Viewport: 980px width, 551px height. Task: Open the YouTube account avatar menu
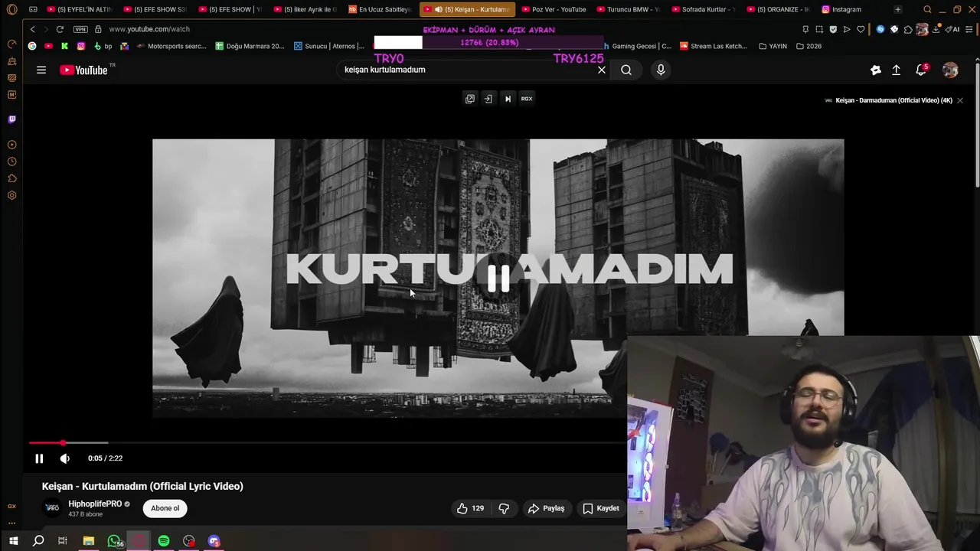tap(950, 70)
